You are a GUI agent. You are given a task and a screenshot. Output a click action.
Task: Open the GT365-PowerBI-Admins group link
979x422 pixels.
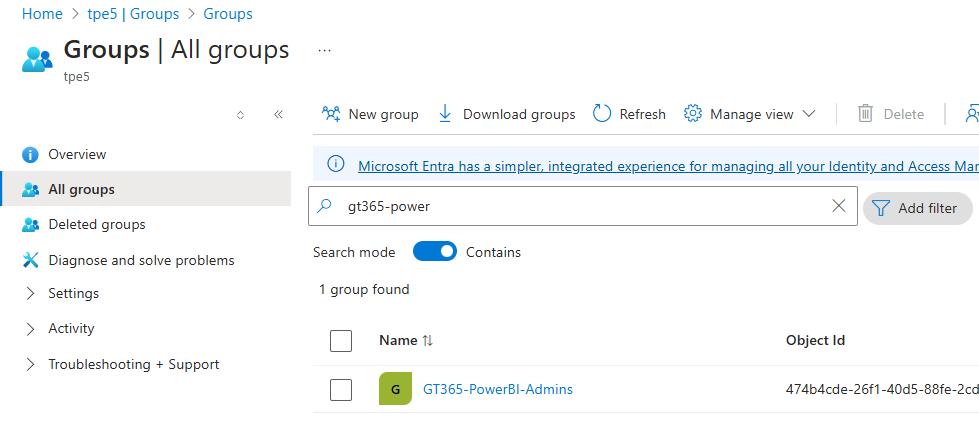498,389
